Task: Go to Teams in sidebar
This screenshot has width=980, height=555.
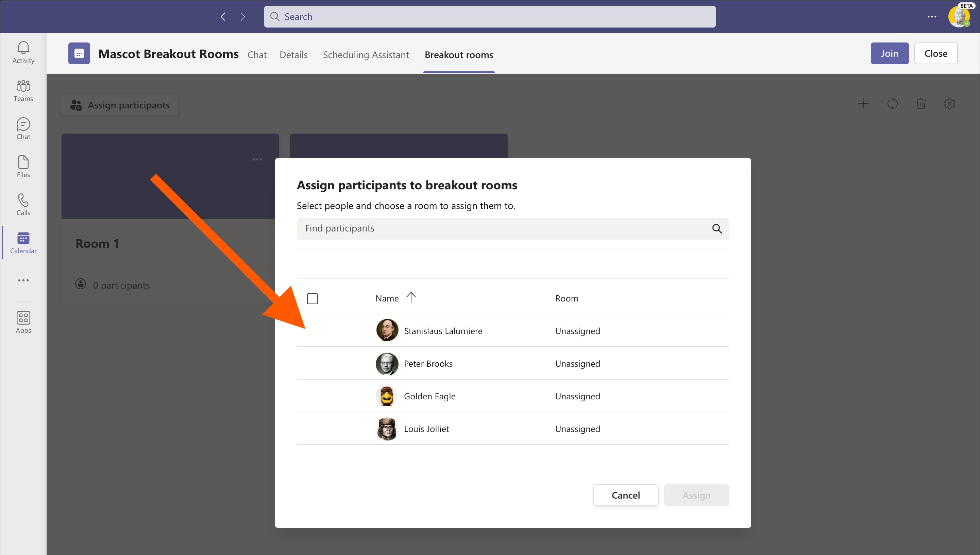Action: 23,90
